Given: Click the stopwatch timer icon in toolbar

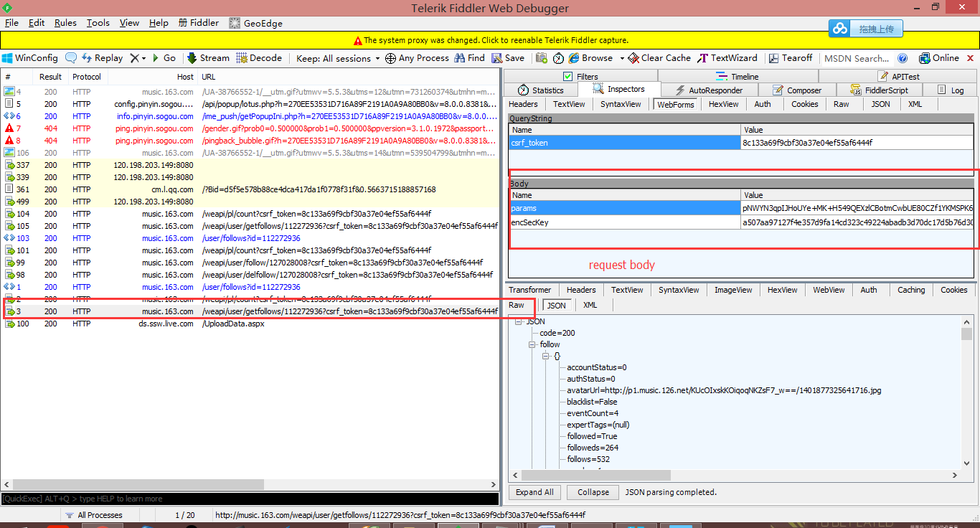Looking at the screenshot, I should coord(557,58).
